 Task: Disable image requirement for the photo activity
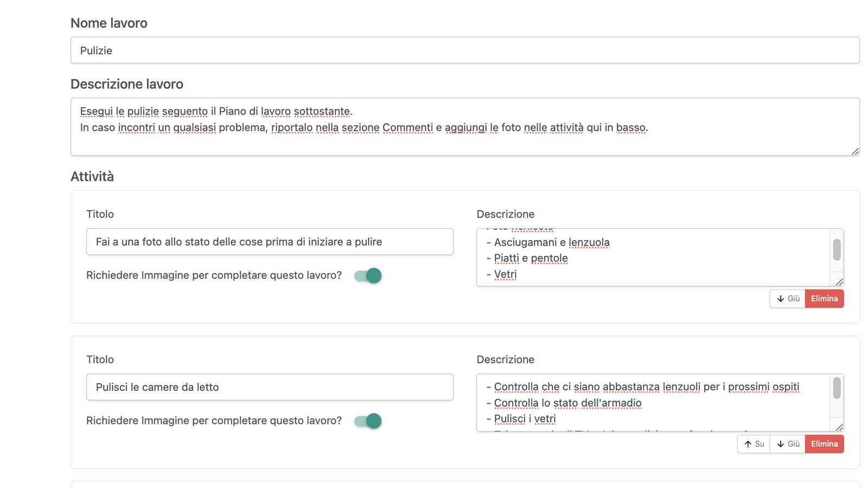[x=368, y=275]
